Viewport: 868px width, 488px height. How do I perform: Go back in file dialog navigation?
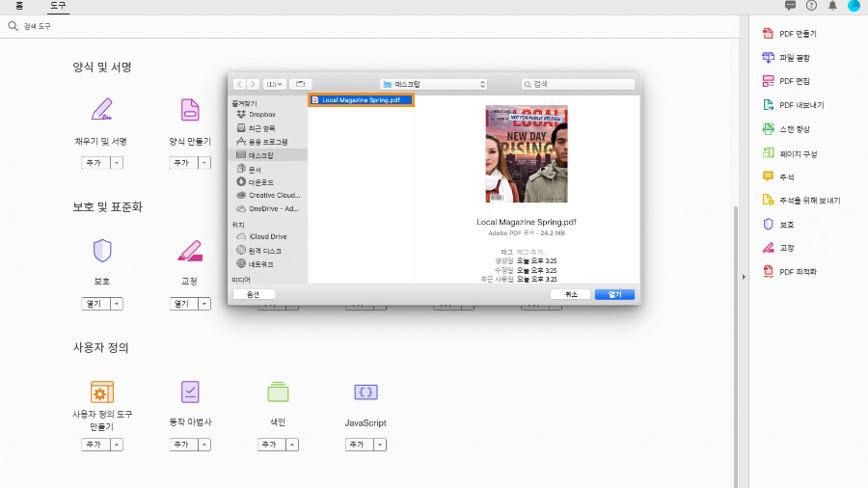click(239, 84)
